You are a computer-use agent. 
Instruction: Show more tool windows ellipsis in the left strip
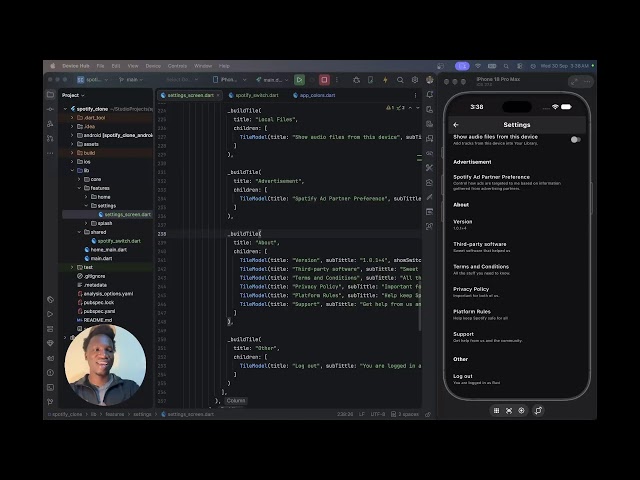click(x=50, y=153)
